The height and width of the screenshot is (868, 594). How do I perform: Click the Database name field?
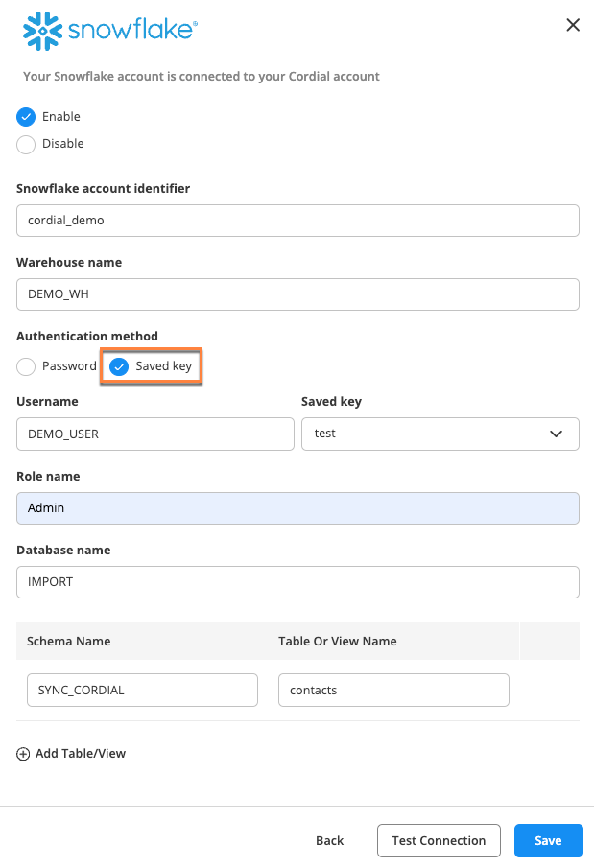[x=297, y=582]
